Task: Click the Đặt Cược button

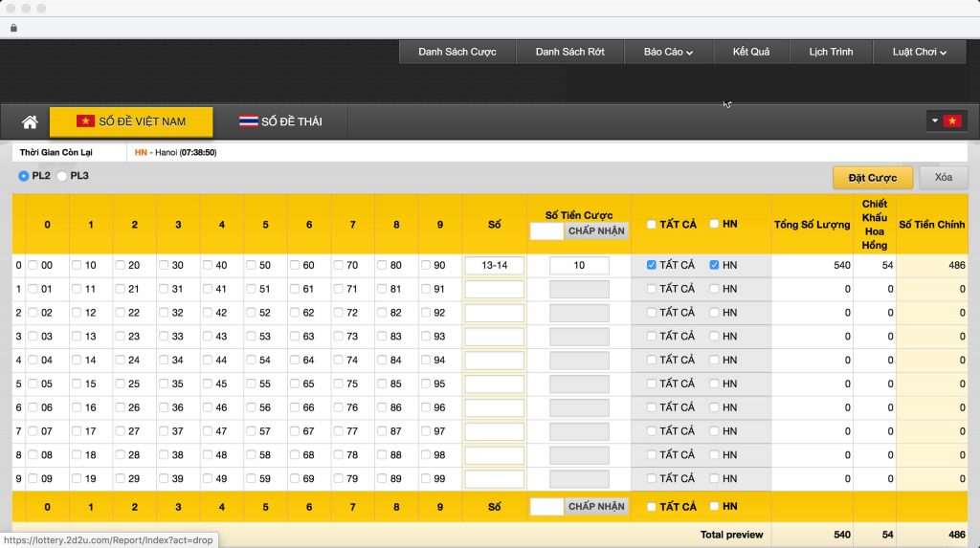Action: 872,178
